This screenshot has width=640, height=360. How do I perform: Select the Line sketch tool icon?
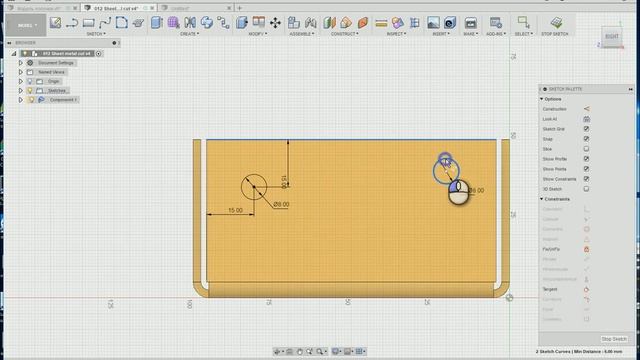pyautogui.click(x=72, y=22)
